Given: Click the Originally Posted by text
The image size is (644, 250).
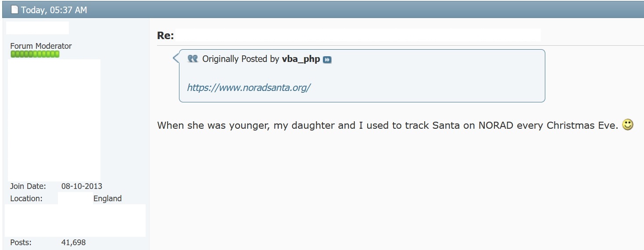Looking at the screenshot, I should [x=240, y=59].
